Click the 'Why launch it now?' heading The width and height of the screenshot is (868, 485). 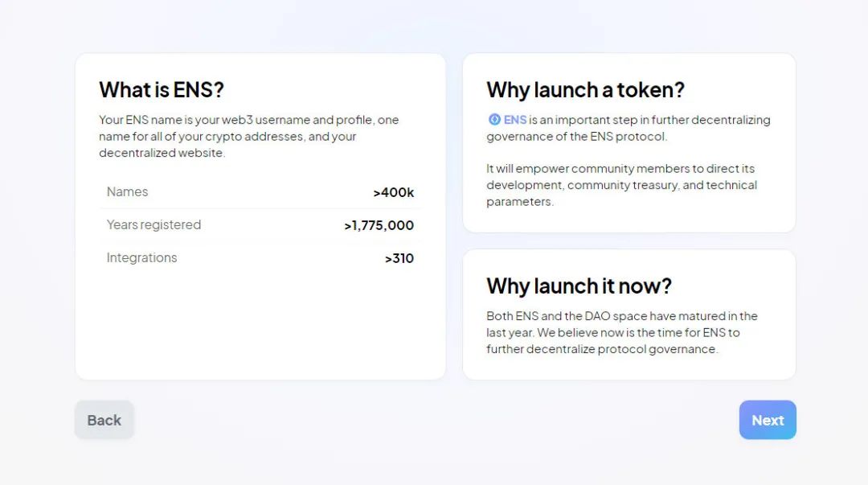click(x=579, y=286)
